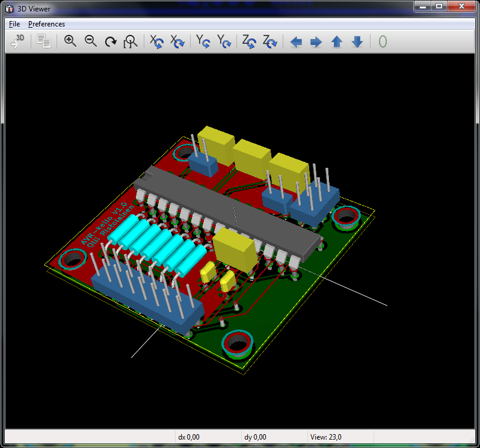Move the view right with blue arrow
480x448 pixels.
click(316, 42)
